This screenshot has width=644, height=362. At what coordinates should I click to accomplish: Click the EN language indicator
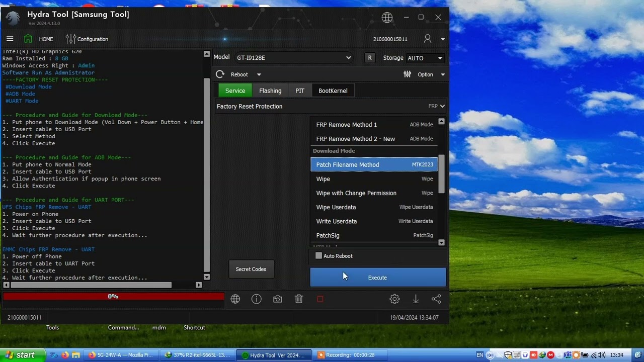click(479, 355)
